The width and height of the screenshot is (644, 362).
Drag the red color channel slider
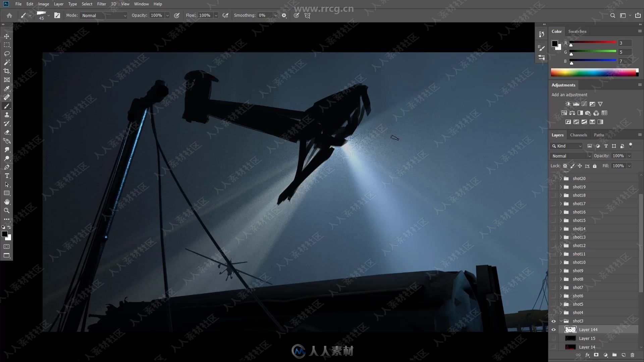click(x=571, y=45)
